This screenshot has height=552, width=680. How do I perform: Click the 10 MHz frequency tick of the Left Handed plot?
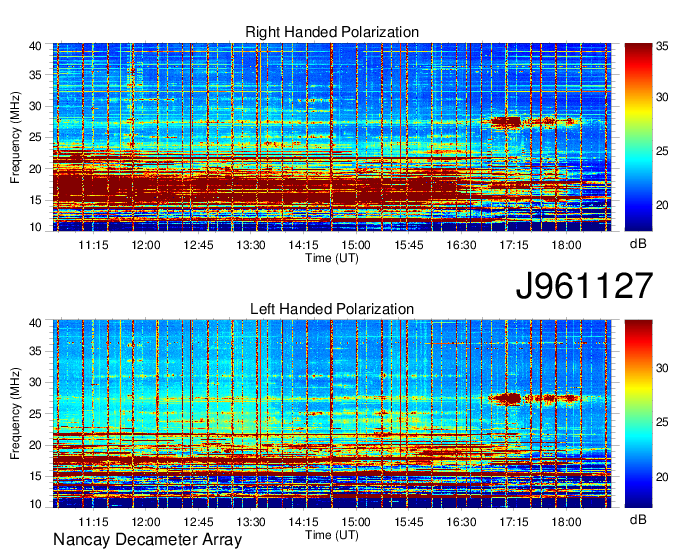click(x=35, y=504)
